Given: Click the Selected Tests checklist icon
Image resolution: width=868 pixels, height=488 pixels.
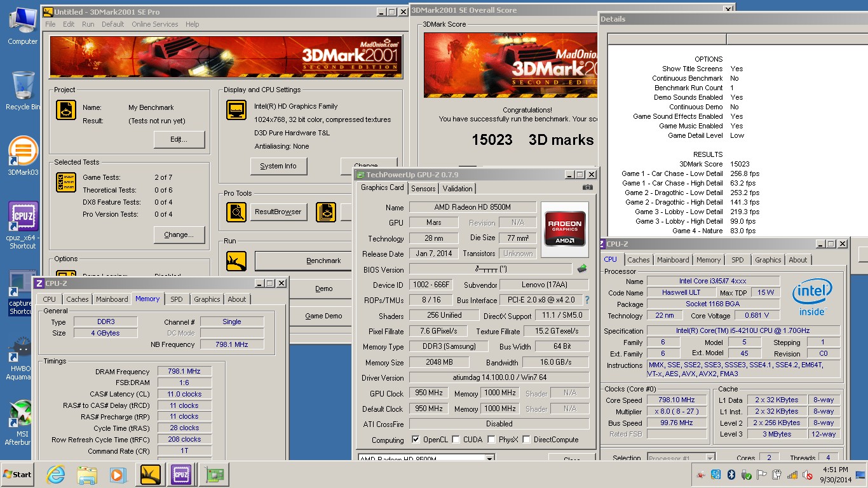Looking at the screenshot, I should click(66, 182).
